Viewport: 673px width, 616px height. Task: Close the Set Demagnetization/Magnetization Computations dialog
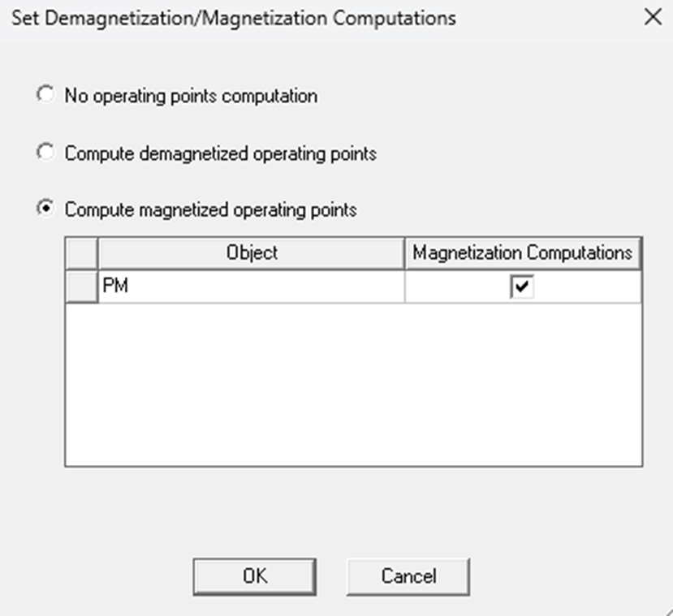click(654, 15)
